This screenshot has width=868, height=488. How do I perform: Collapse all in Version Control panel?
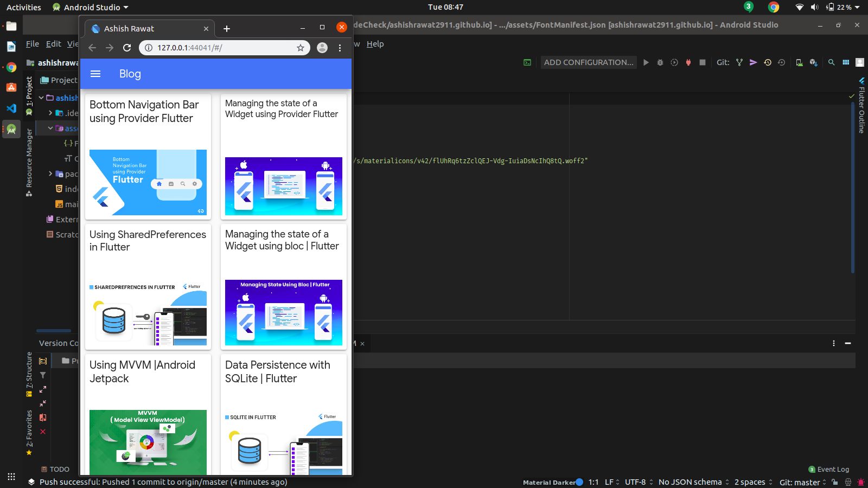point(43,403)
